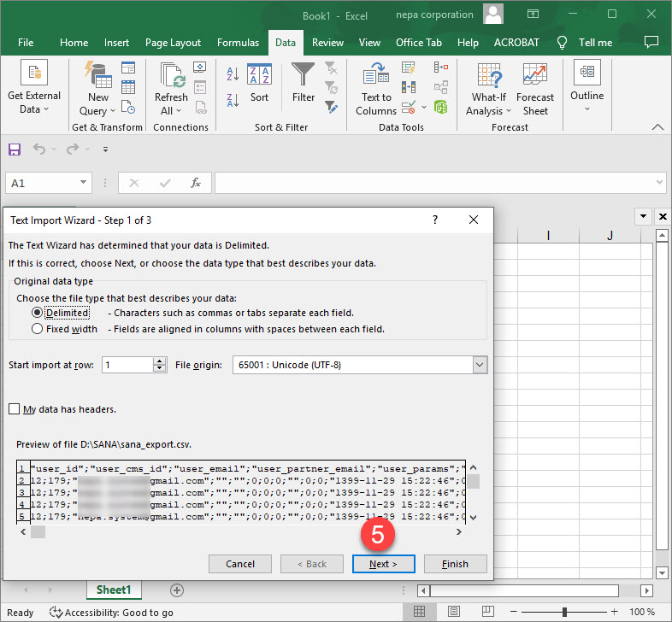This screenshot has height=622, width=672.
Task: Create a Forecast Sheet
Action: (535, 90)
